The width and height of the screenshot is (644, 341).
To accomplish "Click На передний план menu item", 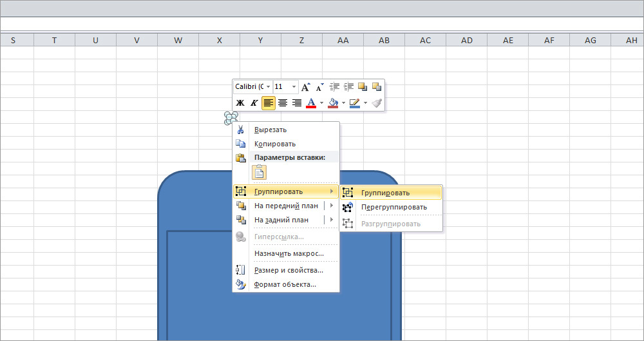I will [x=287, y=206].
